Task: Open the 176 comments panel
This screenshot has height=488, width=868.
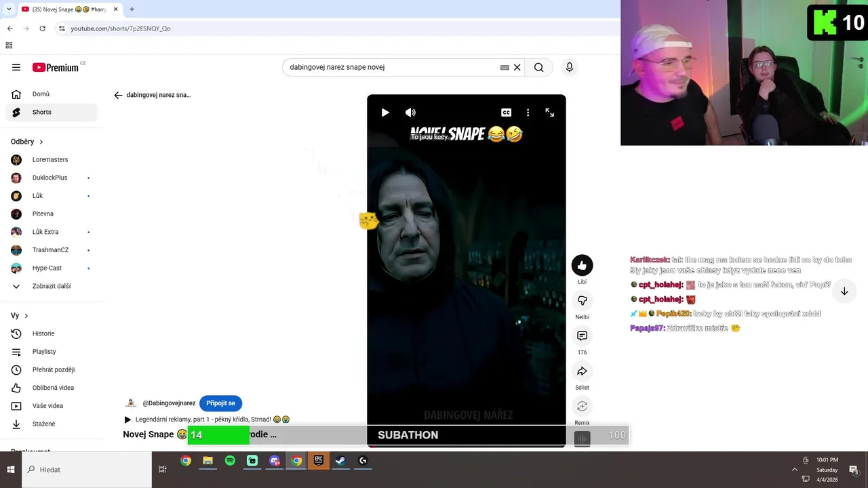Action: click(582, 336)
